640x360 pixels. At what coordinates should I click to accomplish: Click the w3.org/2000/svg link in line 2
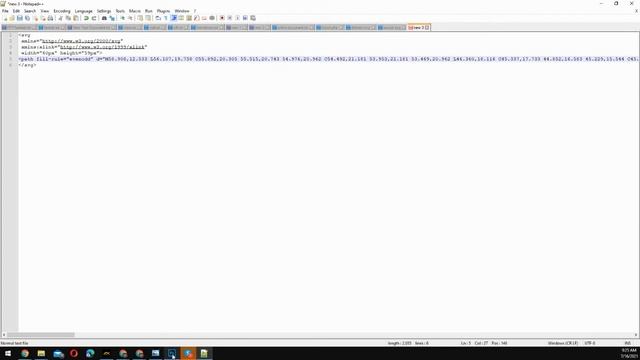pos(81,41)
